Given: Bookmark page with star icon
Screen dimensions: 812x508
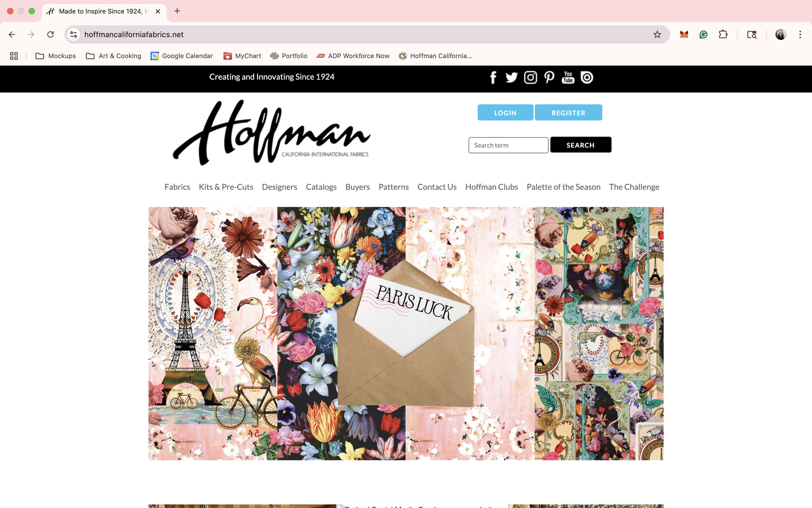Looking at the screenshot, I should (657, 34).
